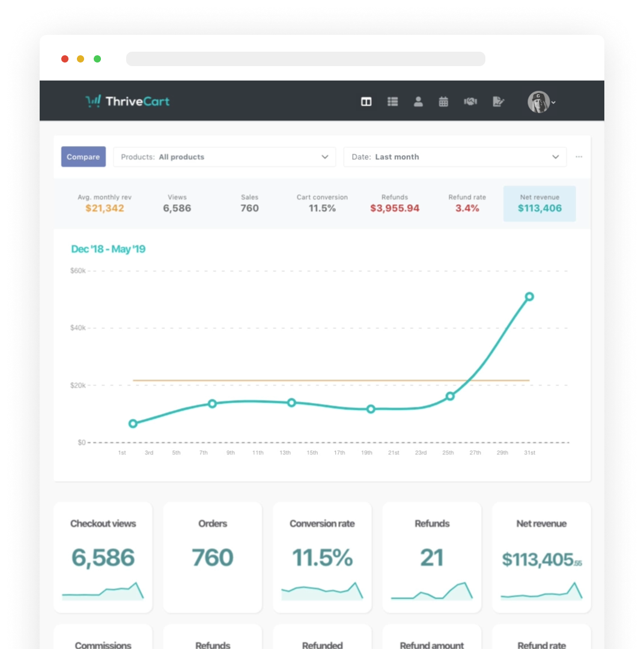Open the customers person icon
This screenshot has width=644, height=649.
click(x=418, y=102)
